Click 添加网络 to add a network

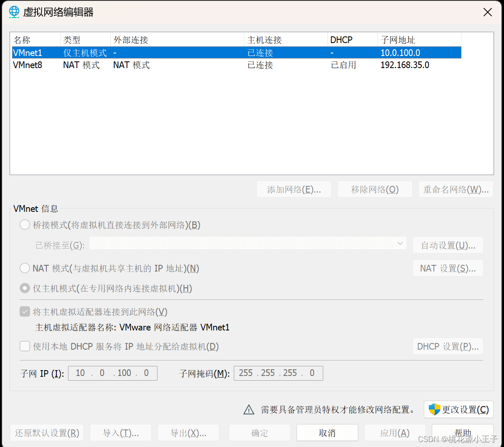pyautogui.click(x=294, y=189)
